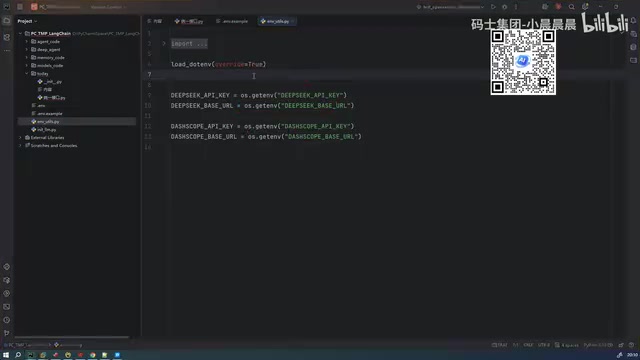
Task: Open the AI assistant sidebar icon
Action: [x=633, y=34]
